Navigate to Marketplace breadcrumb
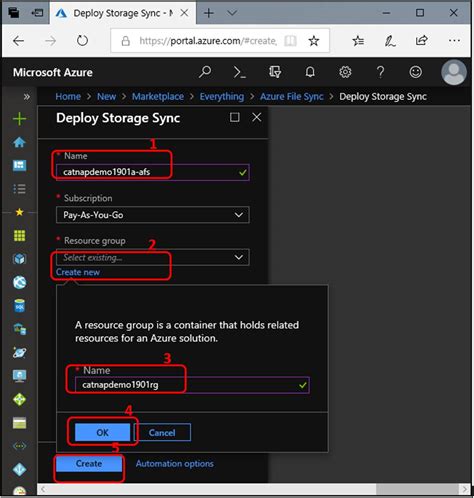This screenshot has width=474, height=498. (x=158, y=97)
